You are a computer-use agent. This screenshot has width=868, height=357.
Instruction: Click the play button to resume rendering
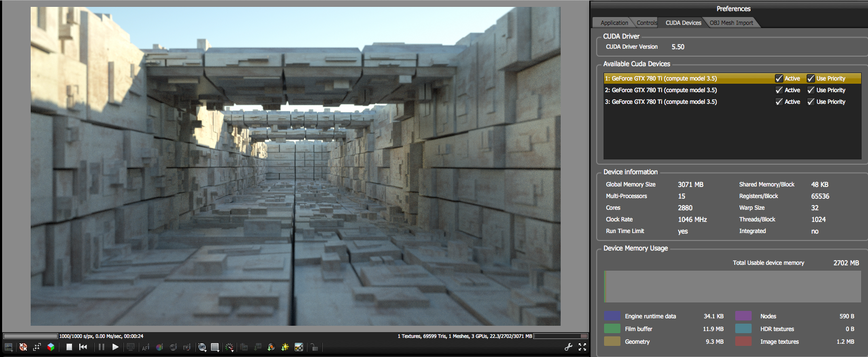[x=115, y=347]
